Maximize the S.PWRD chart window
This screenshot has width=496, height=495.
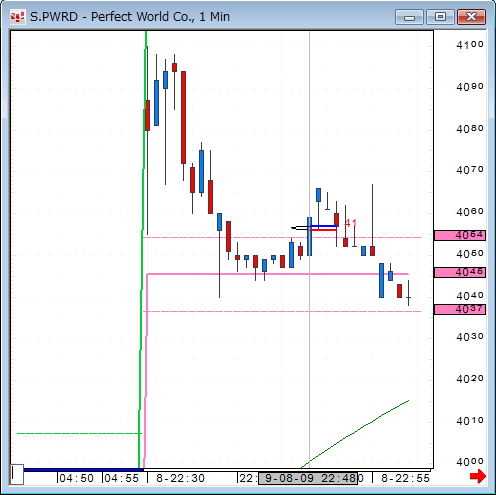[x=440, y=17]
